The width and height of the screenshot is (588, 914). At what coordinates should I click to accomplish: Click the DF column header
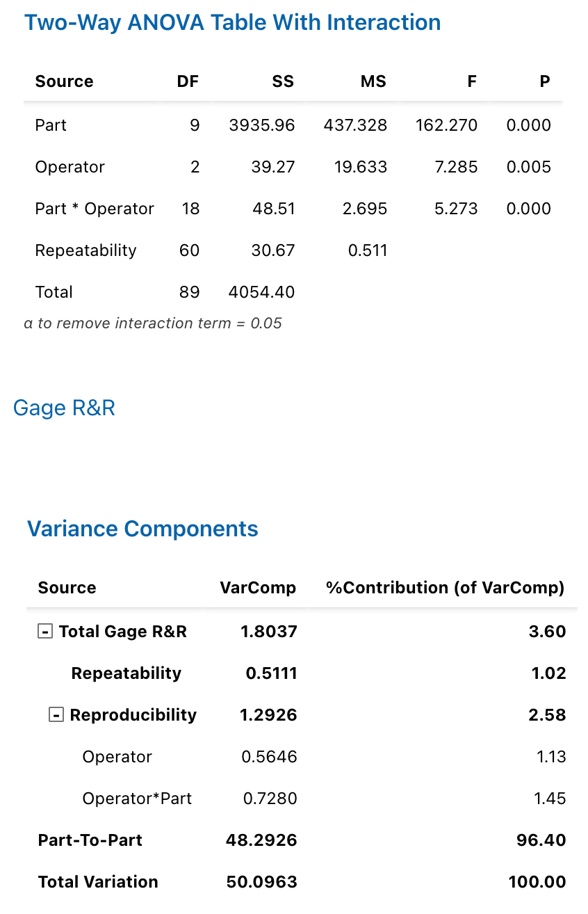188,81
